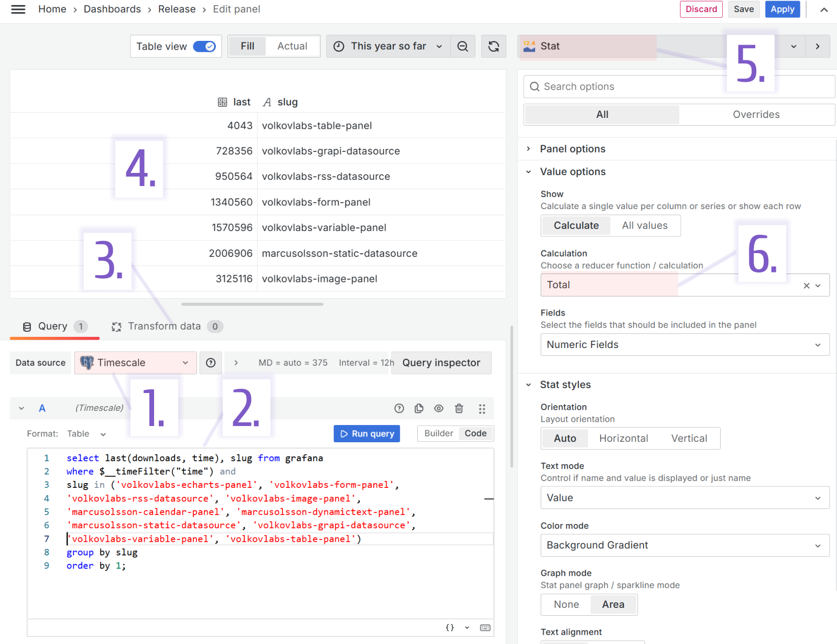Image resolution: width=837 pixels, height=644 pixels.
Task: Click the Timescale data source logo
Action: [87, 363]
